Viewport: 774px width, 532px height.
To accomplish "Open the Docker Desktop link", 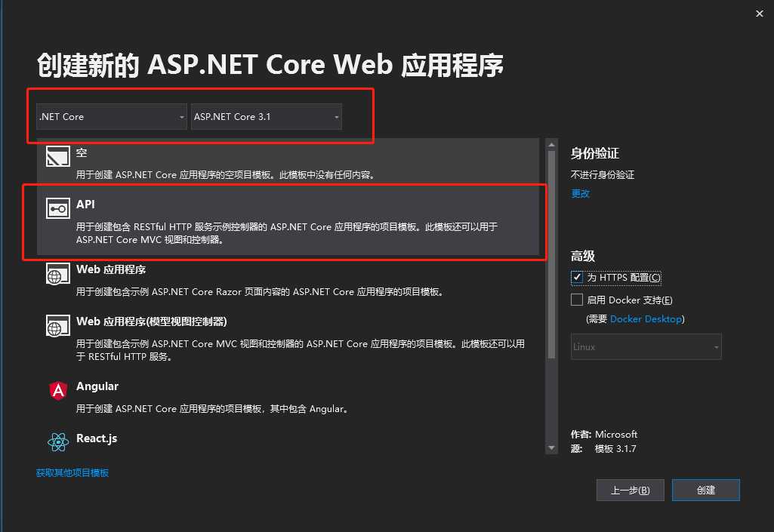I will [x=646, y=318].
